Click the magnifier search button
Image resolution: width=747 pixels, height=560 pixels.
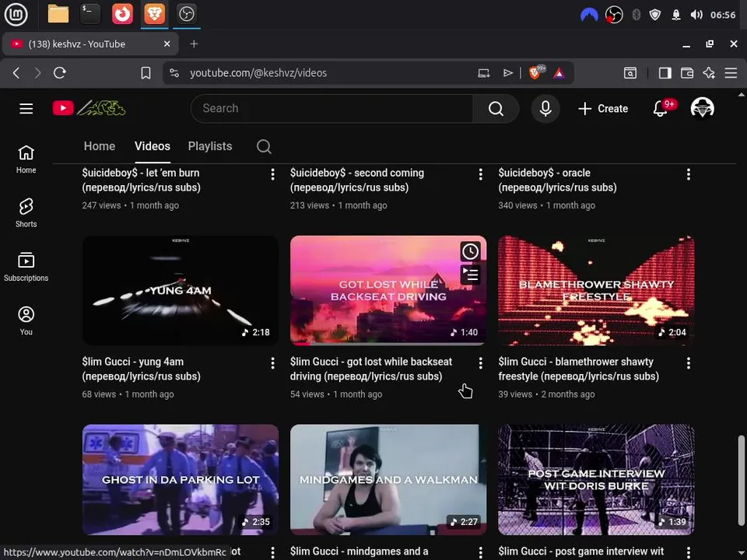[496, 109]
